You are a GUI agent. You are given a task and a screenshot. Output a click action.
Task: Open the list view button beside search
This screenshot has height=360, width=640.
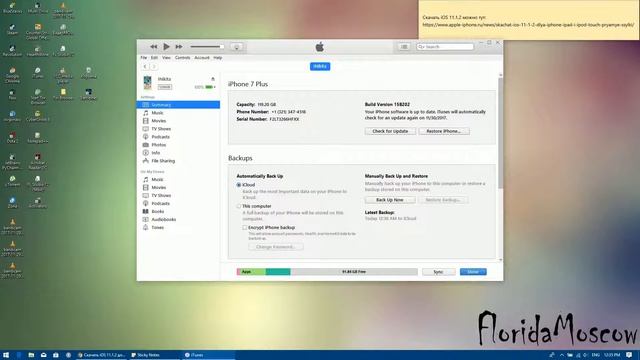pos(404,47)
